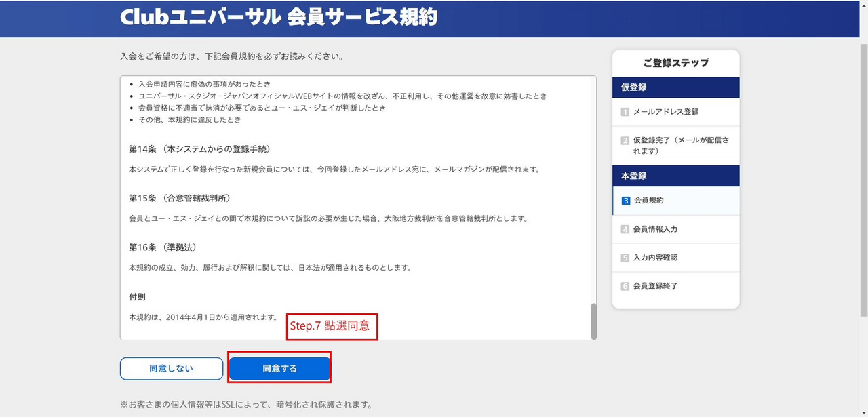This screenshot has width=868, height=417.
Task: Click the step 2 number icon
Action: (x=625, y=140)
